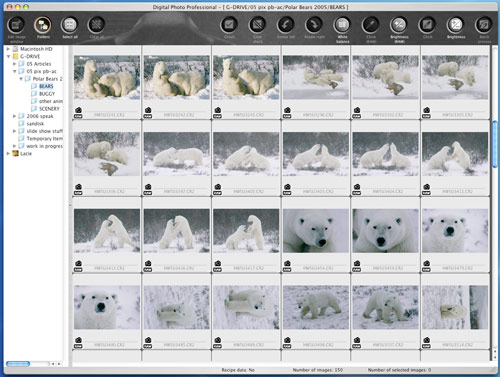Click 'Recipe data: No' in status bar
Viewport: 500px width, 377px height.
pyautogui.click(x=238, y=370)
